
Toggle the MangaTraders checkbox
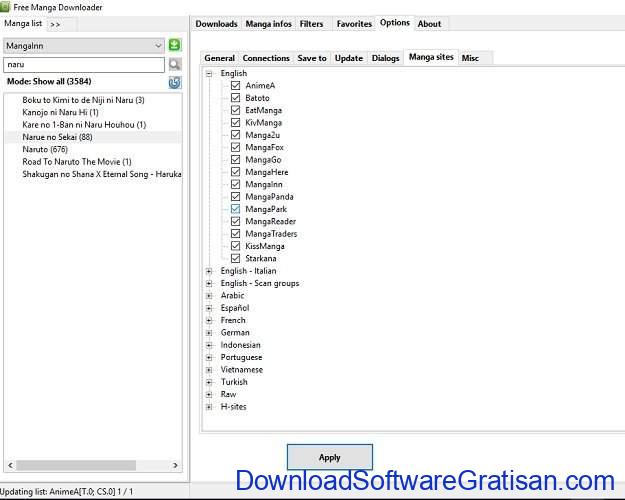coord(236,234)
